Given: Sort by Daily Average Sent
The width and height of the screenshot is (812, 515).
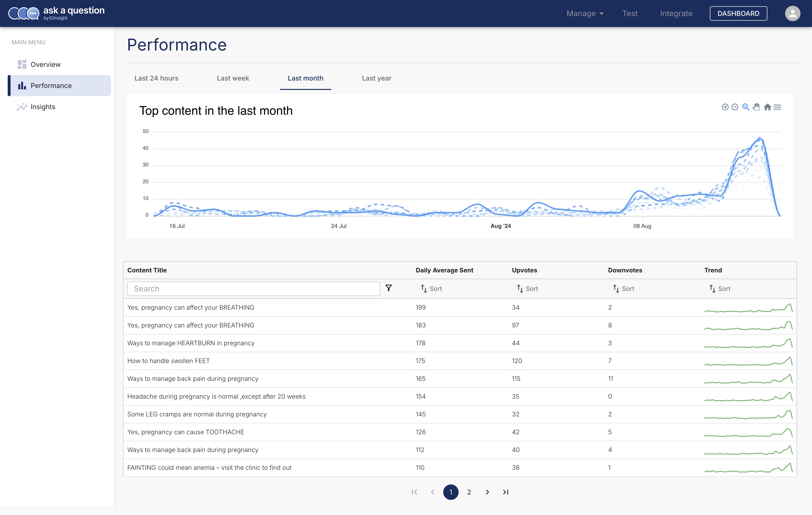Looking at the screenshot, I should (x=431, y=289).
